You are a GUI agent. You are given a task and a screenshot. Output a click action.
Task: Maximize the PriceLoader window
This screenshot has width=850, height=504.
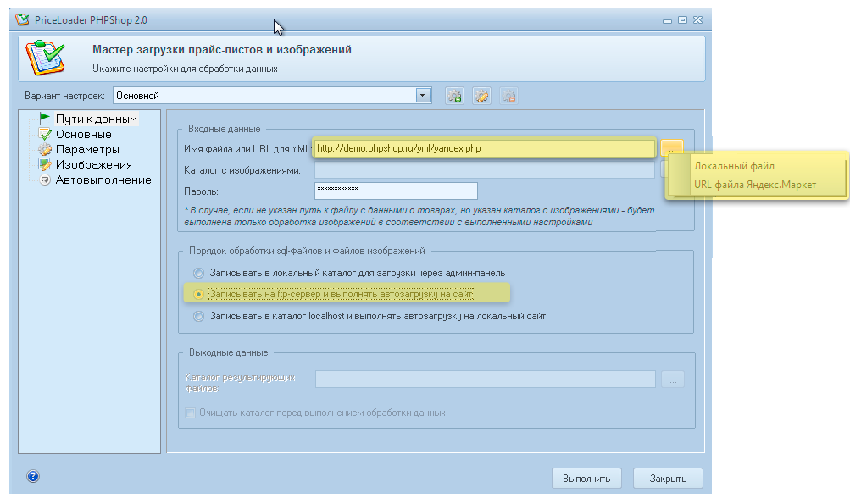click(x=682, y=20)
